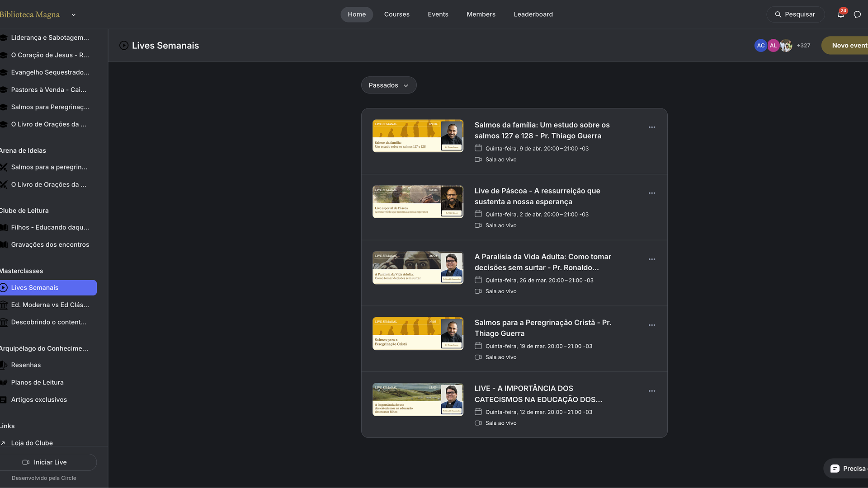Viewport: 868px width, 488px height.
Task: Click the document icon beside Artigos exclusivos
Action: click(x=3, y=400)
